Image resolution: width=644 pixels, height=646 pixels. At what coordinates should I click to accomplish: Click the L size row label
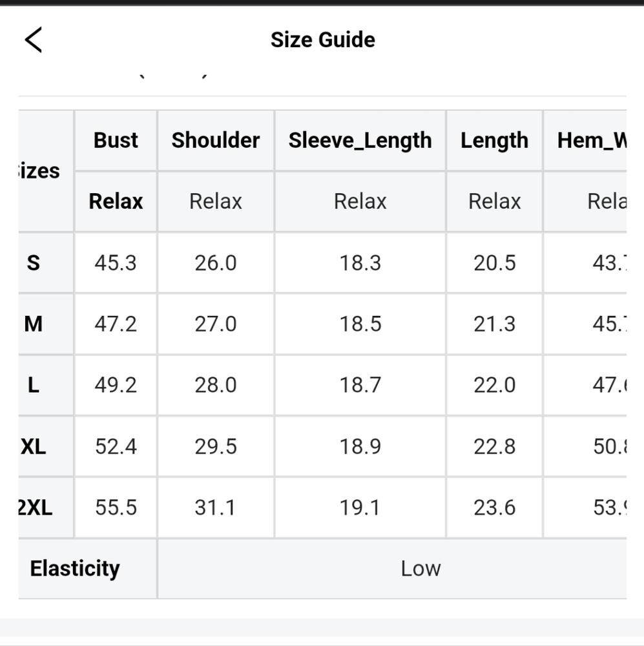(x=34, y=385)
